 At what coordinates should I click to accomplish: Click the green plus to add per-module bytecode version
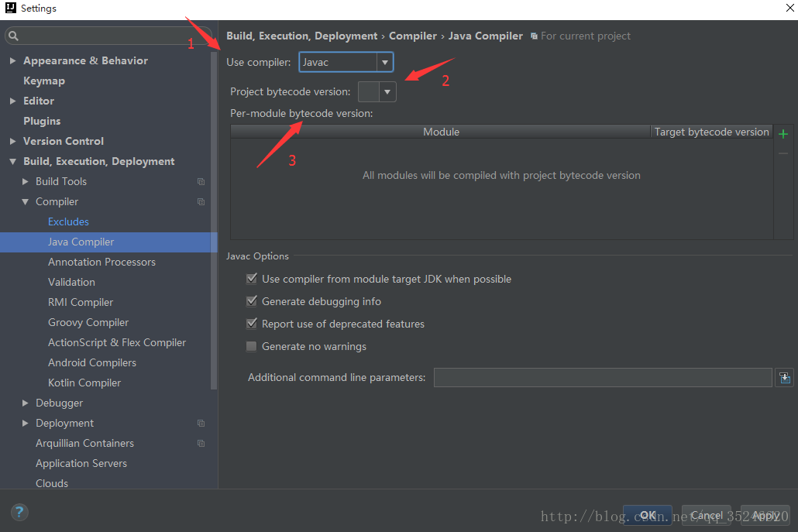(x=783, y=133)
